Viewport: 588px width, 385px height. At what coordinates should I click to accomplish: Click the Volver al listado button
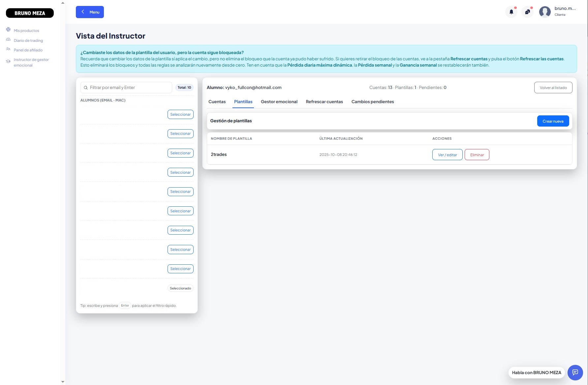(553, 88)
